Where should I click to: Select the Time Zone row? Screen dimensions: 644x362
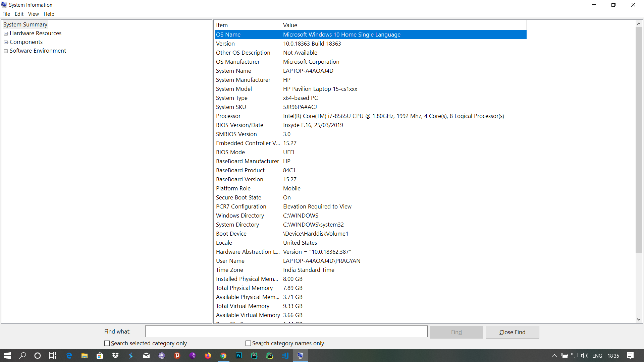(x=371, y=270)
